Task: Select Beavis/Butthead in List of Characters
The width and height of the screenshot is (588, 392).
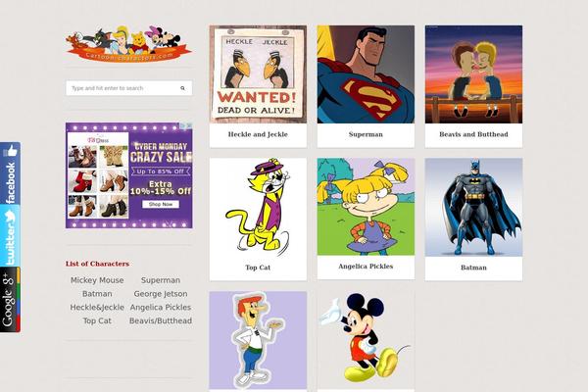Action: point(161,320)
